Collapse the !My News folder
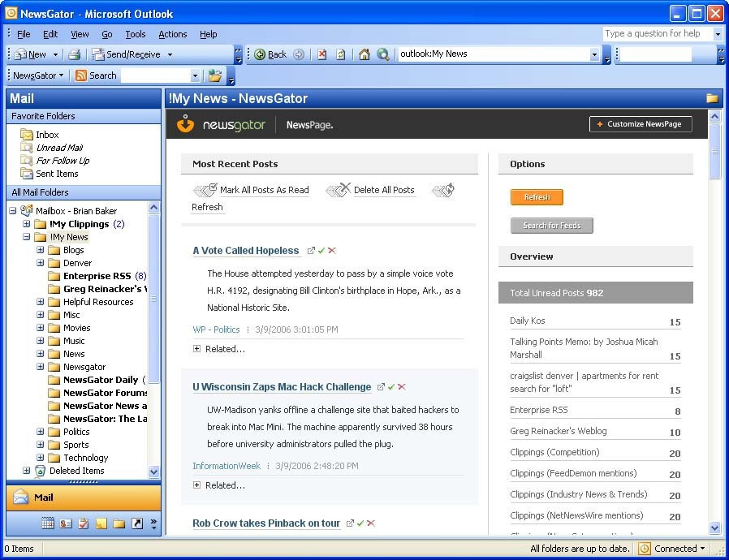 point(27,236)
